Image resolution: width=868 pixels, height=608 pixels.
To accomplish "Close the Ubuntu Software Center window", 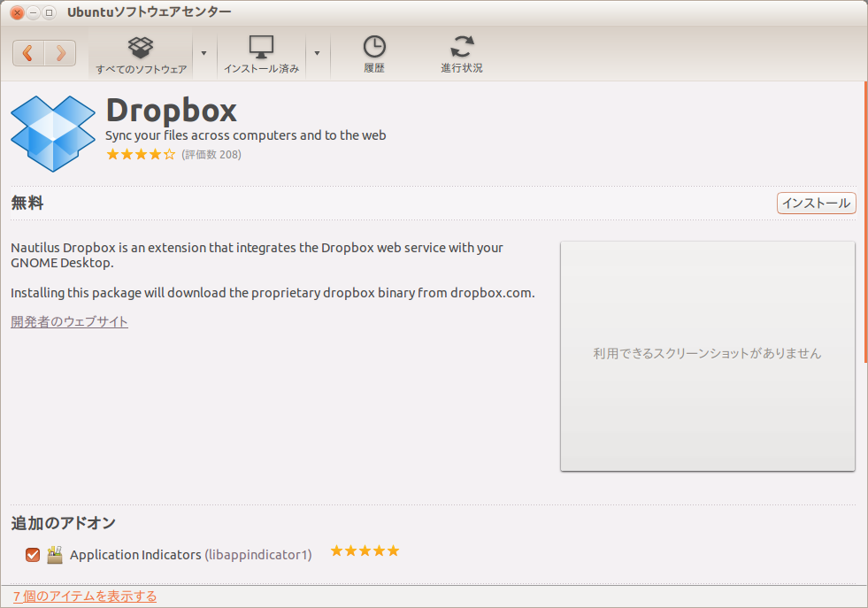I will pos(17,12).
